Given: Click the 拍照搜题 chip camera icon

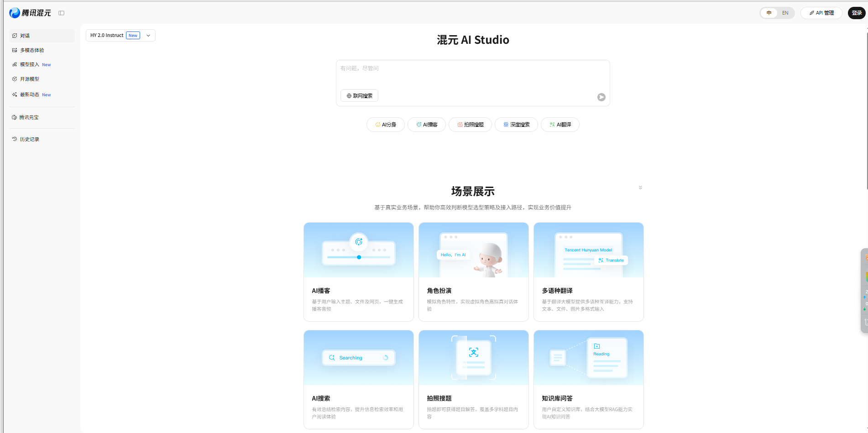Looking at the screenshot, I should (x=460, y=125).
